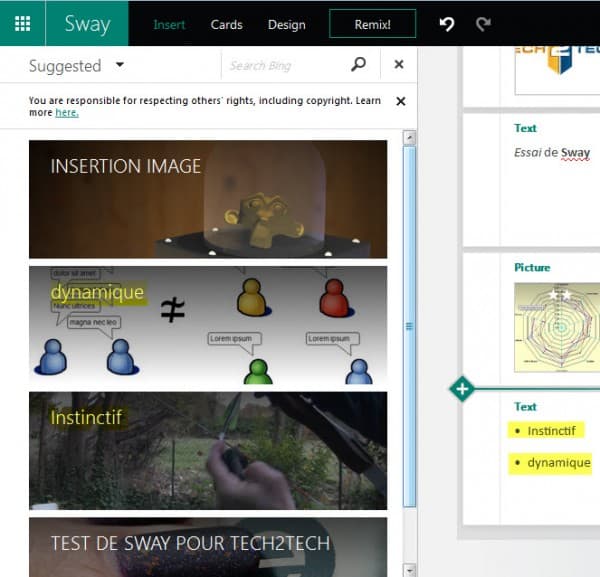Open the Cards tab
The image size is (600, 577).
click(x=227, y=25)
